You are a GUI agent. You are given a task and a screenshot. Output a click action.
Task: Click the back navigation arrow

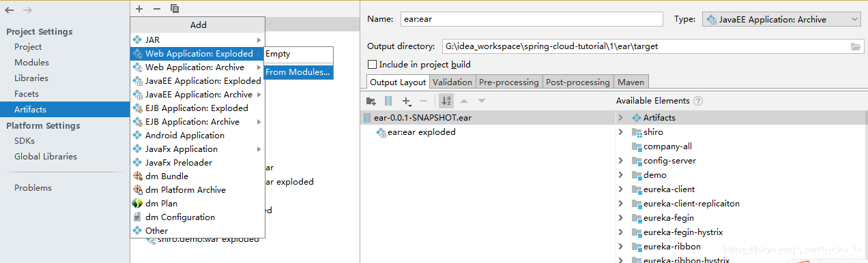tap(10, 10)
